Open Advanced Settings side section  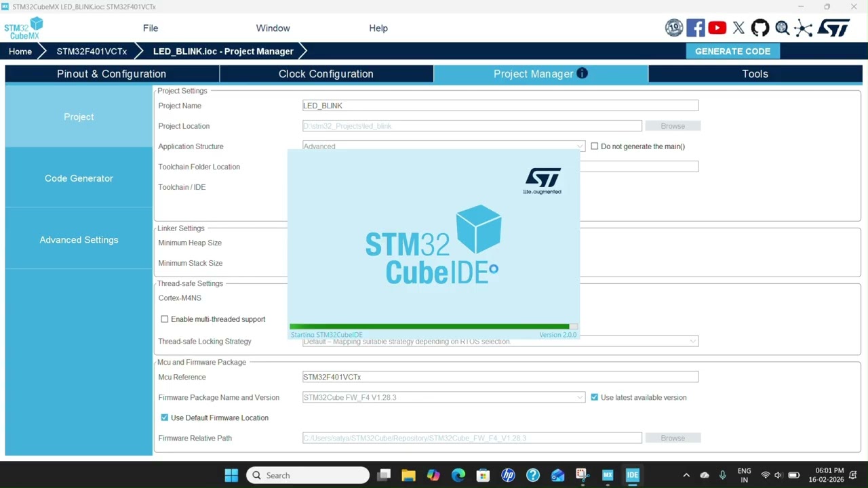(79, 240)
